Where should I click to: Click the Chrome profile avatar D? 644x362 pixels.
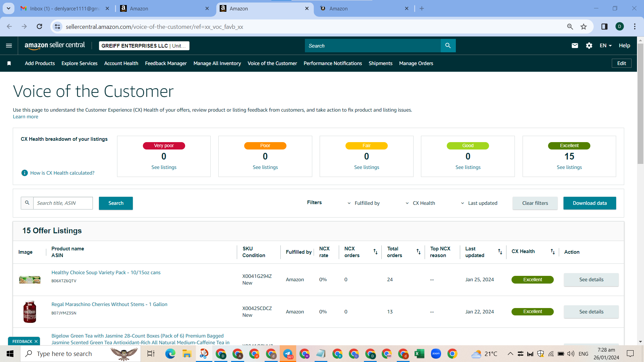click(620, 26)
